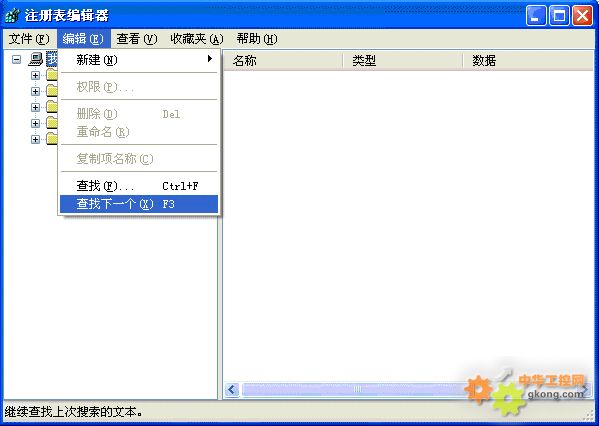Open the 收藏夹(A) menu
Viewport: 599px width, 426px height.
pos(197,39)
